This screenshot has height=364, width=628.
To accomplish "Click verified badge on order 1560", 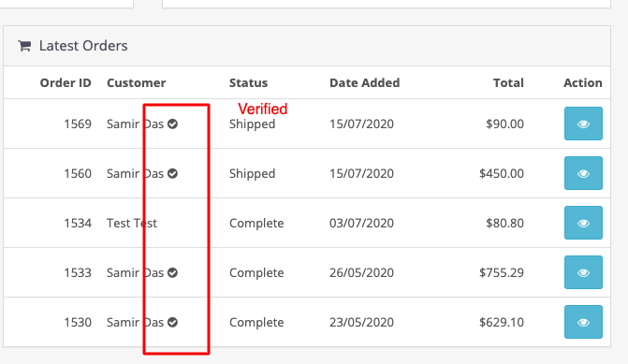I will [172, 174].
